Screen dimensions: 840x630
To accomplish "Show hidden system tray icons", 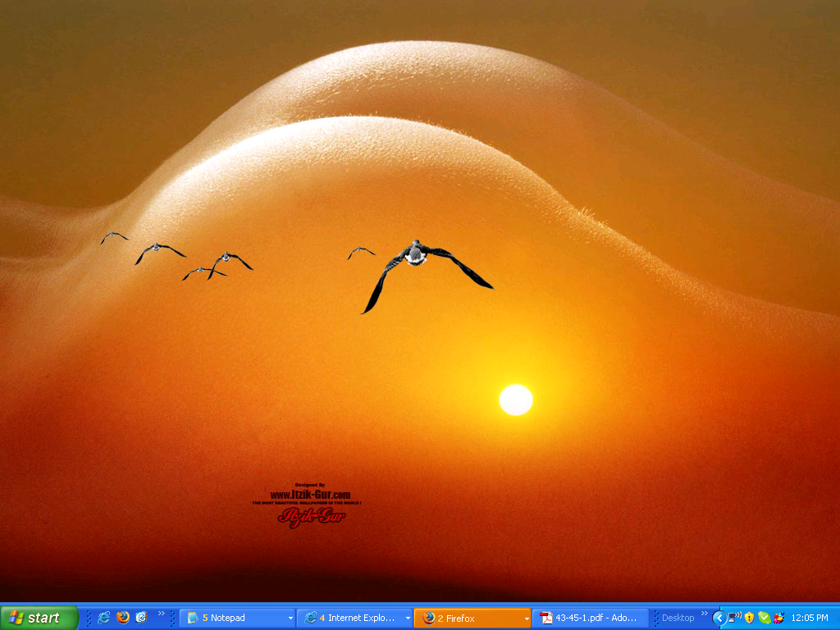I will point(719,619).
